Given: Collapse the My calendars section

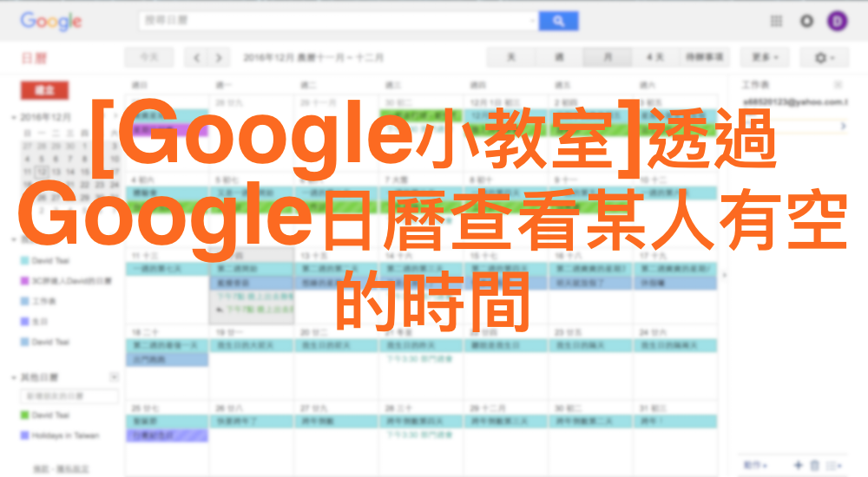Looking at the screenshot, I should [x=13, y=239].
